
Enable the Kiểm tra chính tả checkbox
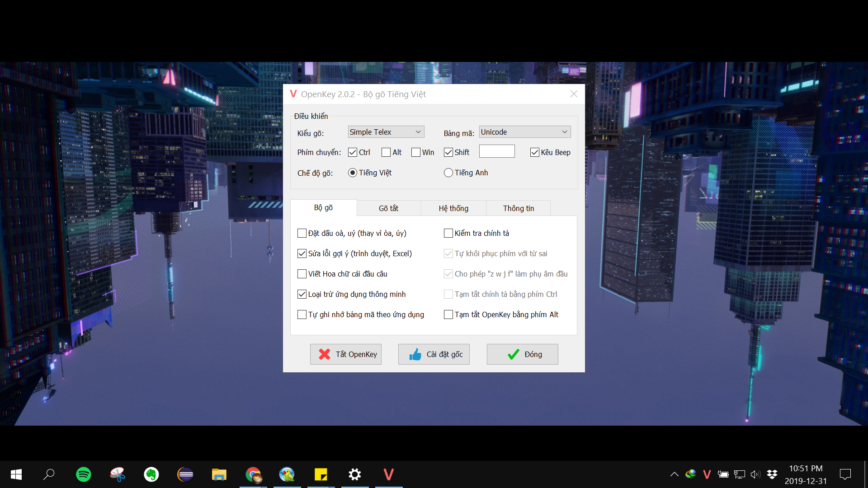pyautogui.click(x=448, y=233)
